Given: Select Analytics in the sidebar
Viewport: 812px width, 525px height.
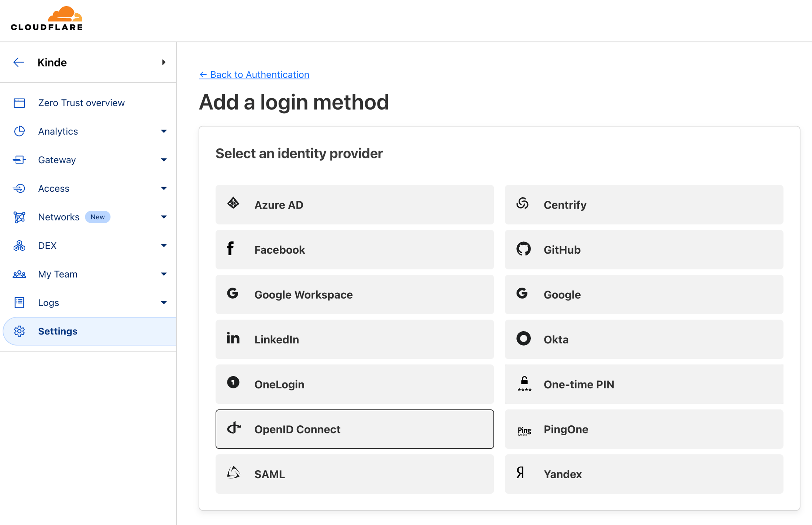Looking at the screenshot, I should tap(58, 131).
